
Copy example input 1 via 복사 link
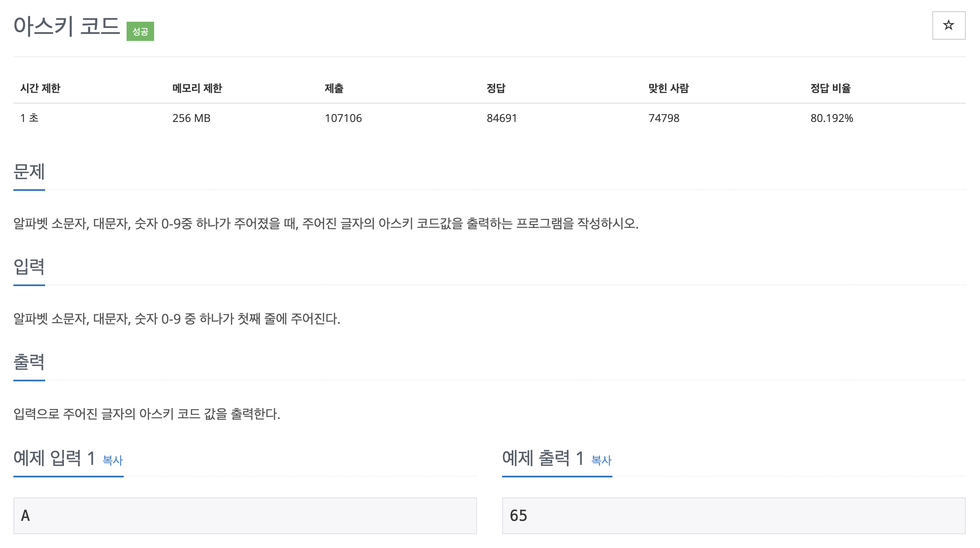[113, 460]
